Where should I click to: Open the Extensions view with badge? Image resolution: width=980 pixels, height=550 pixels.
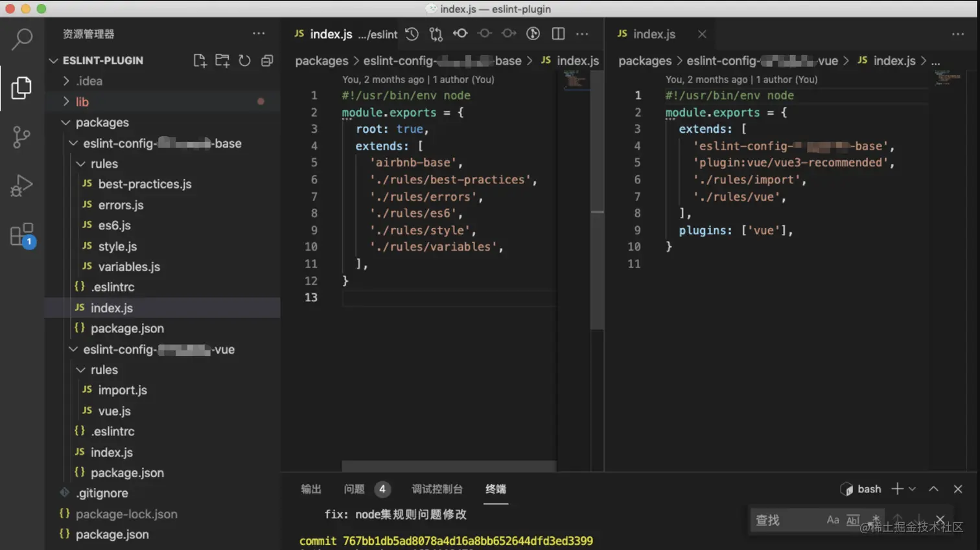click(x=22, y=235)
